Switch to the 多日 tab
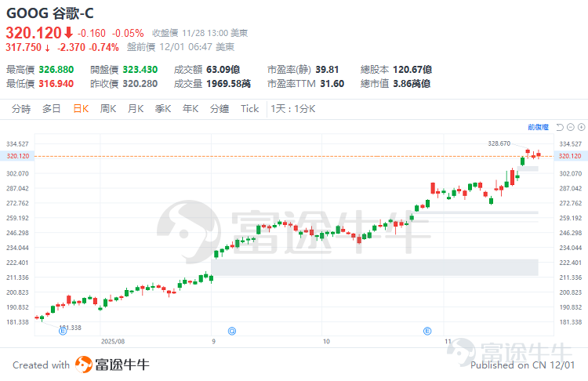The height and width of the screenshot is (381, 588). 52,109
